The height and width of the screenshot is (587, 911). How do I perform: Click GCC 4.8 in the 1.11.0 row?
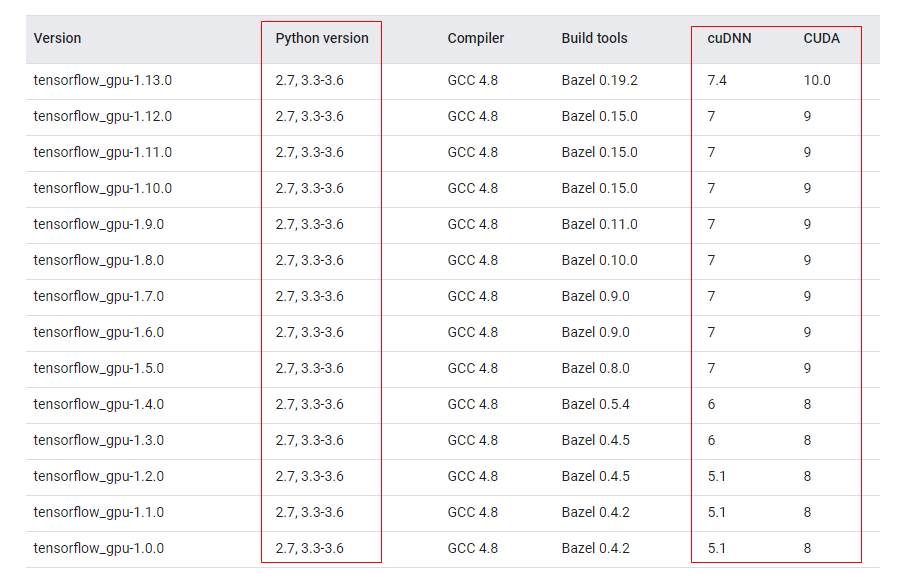(472, 152)
